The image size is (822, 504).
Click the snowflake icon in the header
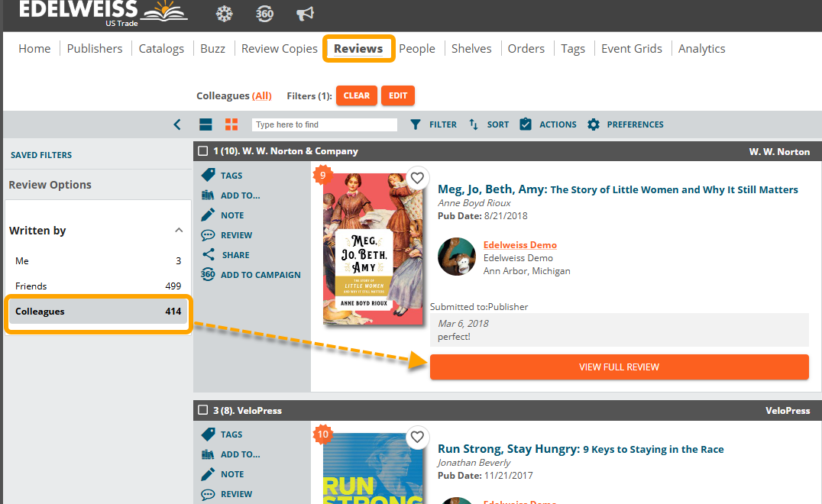(225, 14)
